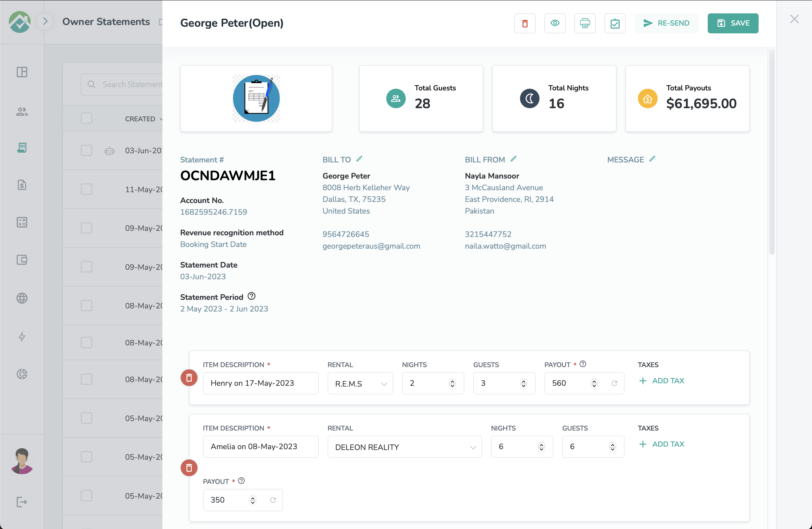This screenshot has width=812, height=529.
Task: Delete the Amelia line item
Action: (x=189, y=468)
